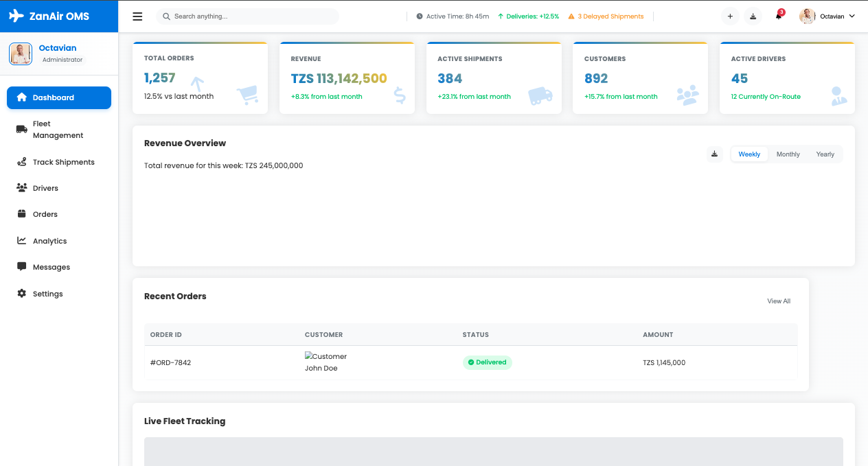Open notifications bell with badge 3
Image resolution: width=868 pixels, height=466 pixels.
pyautogui.click(x=779, y=16)
